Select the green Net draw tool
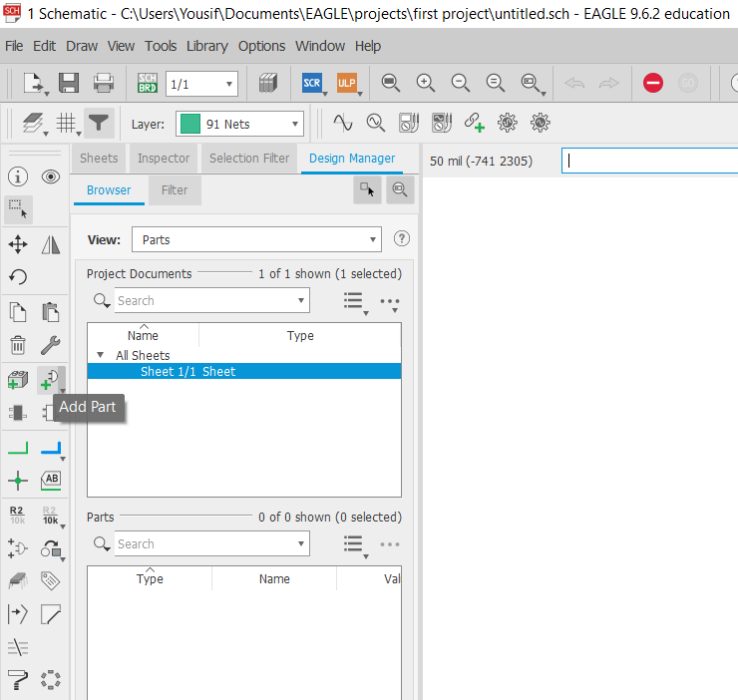Image resolution: width=738 pixels, height=700 pixels. click(18, 448)
